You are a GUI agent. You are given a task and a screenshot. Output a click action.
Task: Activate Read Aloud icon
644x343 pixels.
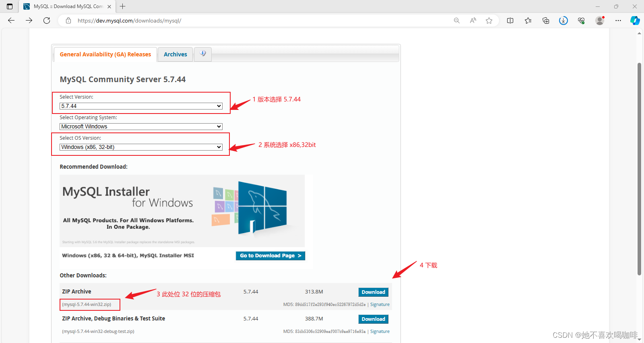tap(473, 21)
